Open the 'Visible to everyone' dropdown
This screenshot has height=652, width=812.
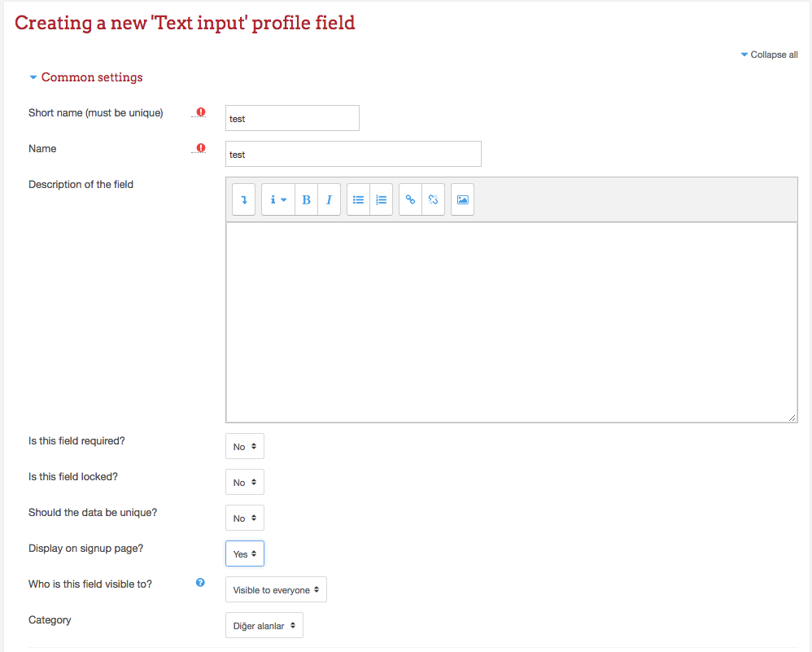pyautogui.click(x=276, y=589)
